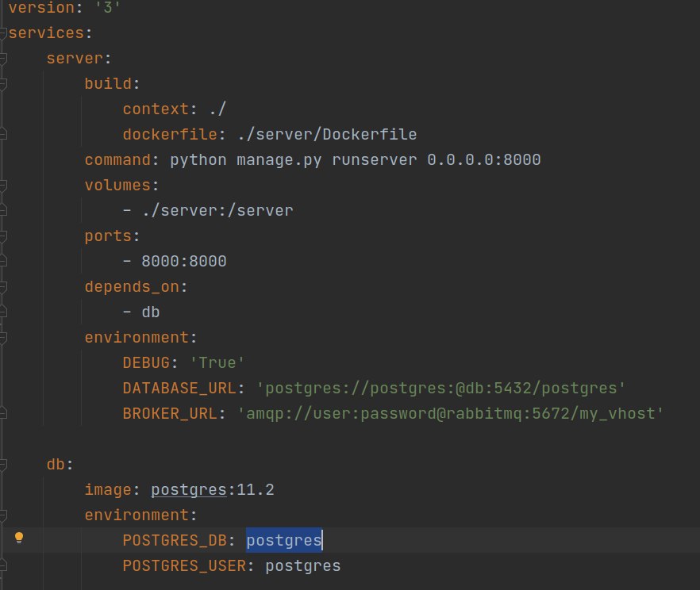Click the ./server:/server volume entry
Image resolution: width=700 pixels, height=590 pixels.
[x=217, y=211]
